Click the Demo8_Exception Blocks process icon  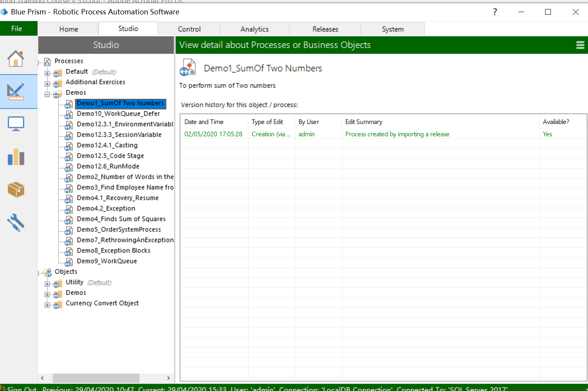pyautogui.click(x=69, y=251)
